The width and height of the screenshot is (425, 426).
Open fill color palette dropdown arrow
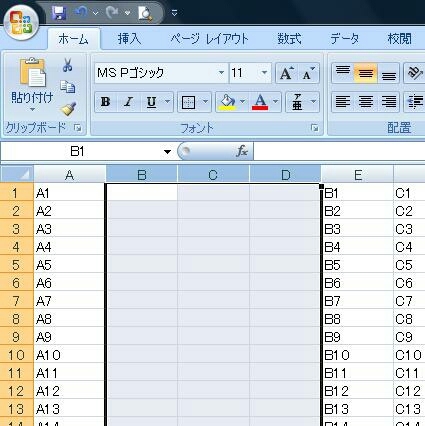pos(243,101)
